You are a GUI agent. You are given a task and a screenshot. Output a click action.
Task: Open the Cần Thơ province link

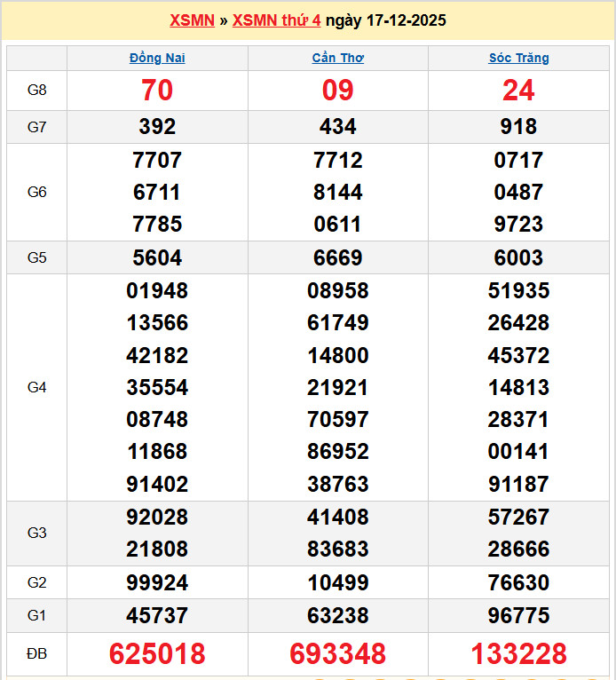point(337,58)
